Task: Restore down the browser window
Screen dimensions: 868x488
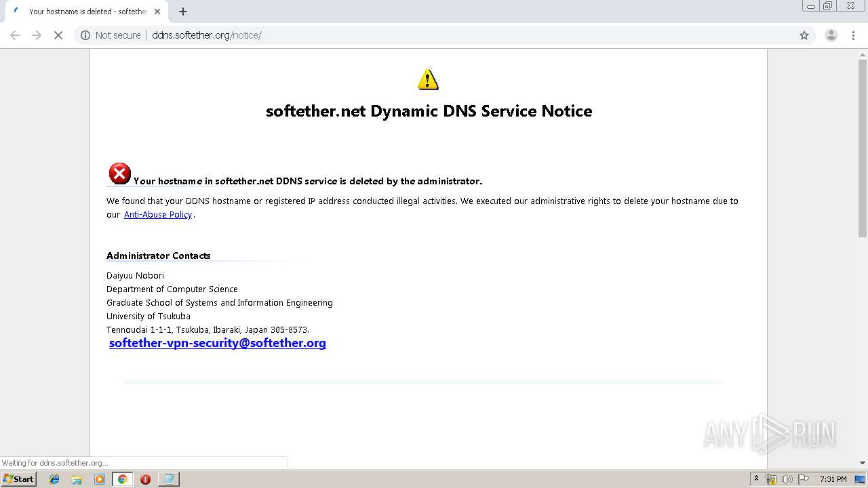Action: pyautogui.click(x=828, y=6)
